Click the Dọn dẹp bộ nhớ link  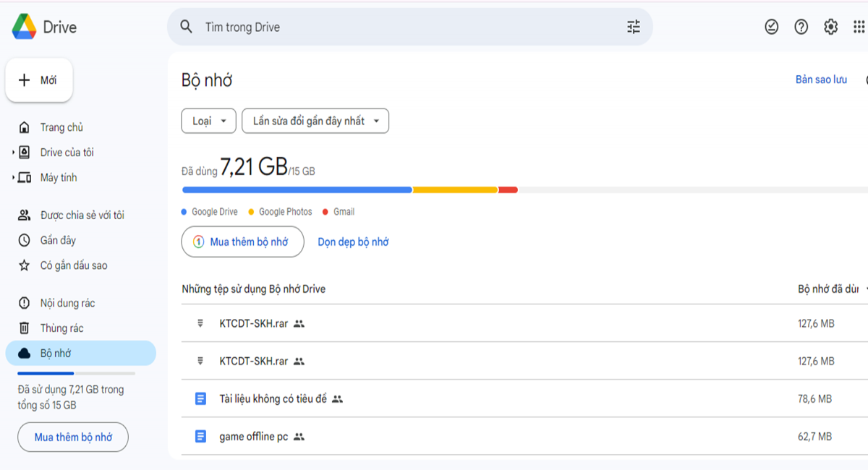(353, 242)
